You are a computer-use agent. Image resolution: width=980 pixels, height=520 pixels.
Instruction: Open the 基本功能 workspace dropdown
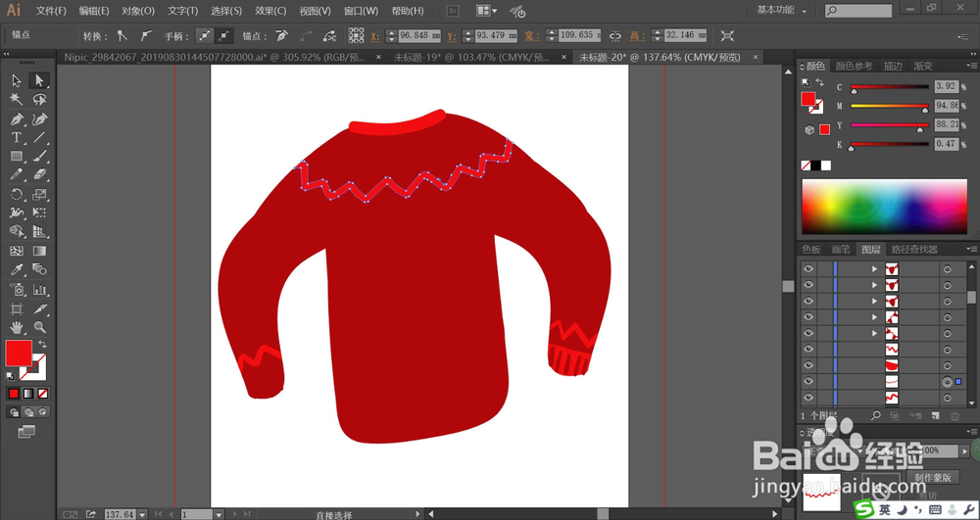(x=781, y=10)
